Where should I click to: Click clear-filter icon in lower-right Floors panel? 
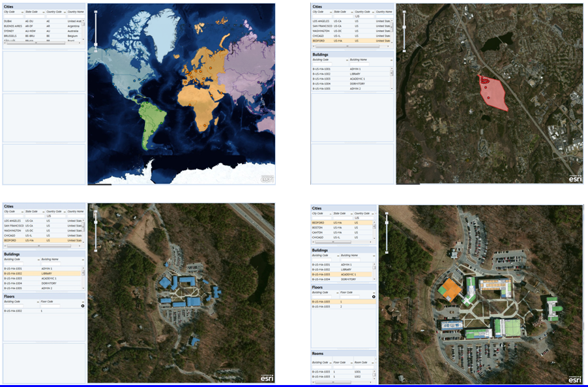[374, 296]
